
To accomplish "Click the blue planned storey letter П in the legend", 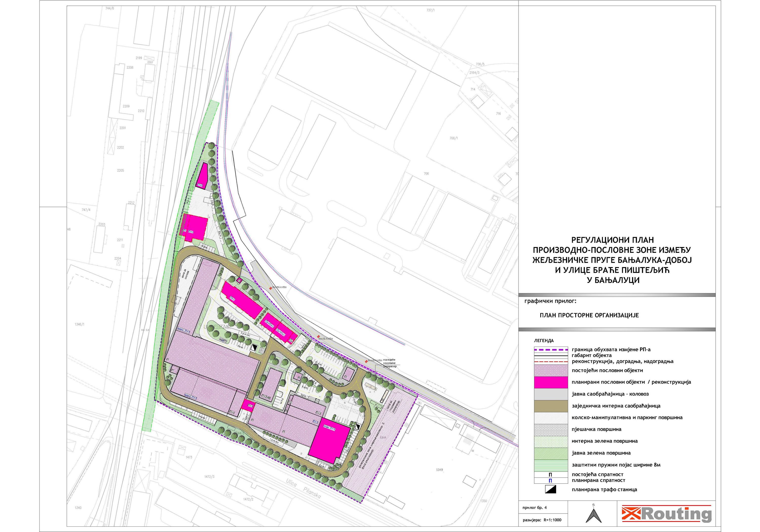I will pyautogui.click(x=550, y=480).
